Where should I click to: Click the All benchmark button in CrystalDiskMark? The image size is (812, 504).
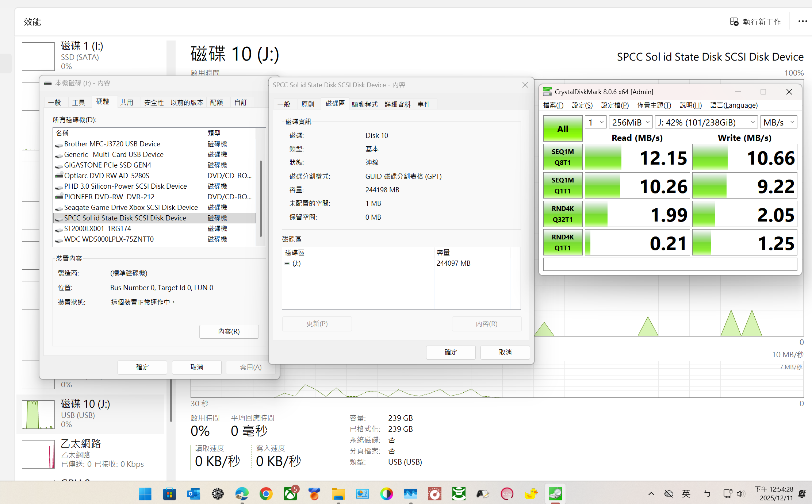(562, 128)
